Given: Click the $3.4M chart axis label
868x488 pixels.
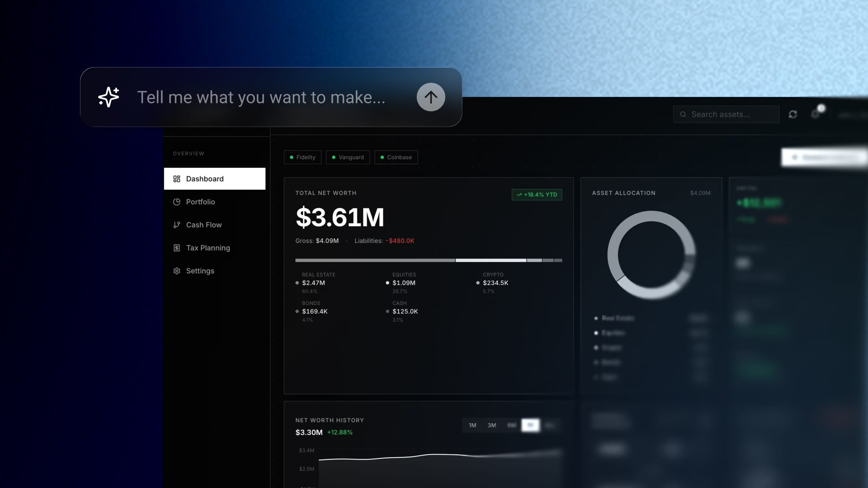Looking at the screenshot, I should click(x=307, y=450).
